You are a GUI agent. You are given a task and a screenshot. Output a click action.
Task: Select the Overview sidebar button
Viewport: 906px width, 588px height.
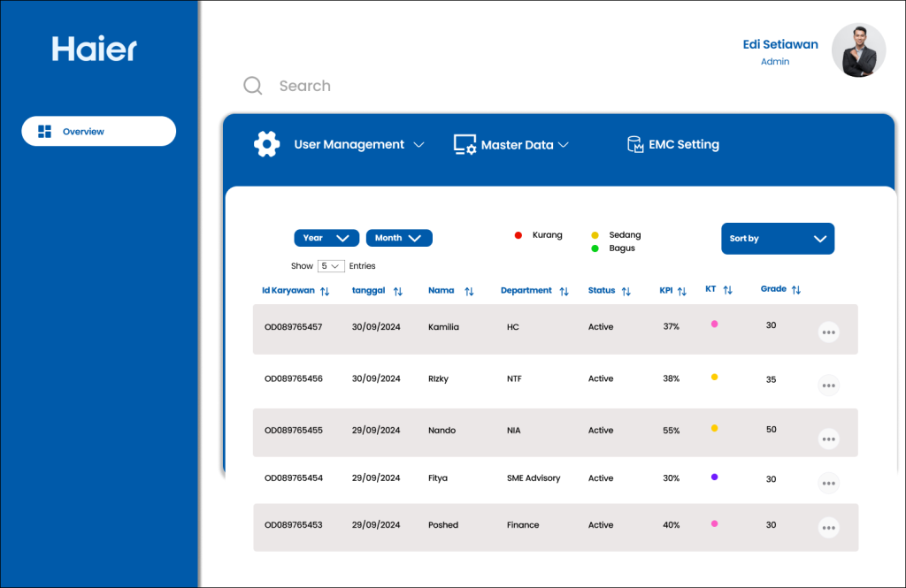point(99,131)
